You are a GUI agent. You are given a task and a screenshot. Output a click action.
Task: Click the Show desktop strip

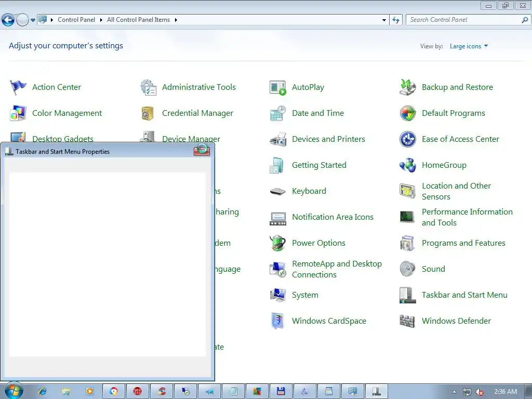(529, 392)
